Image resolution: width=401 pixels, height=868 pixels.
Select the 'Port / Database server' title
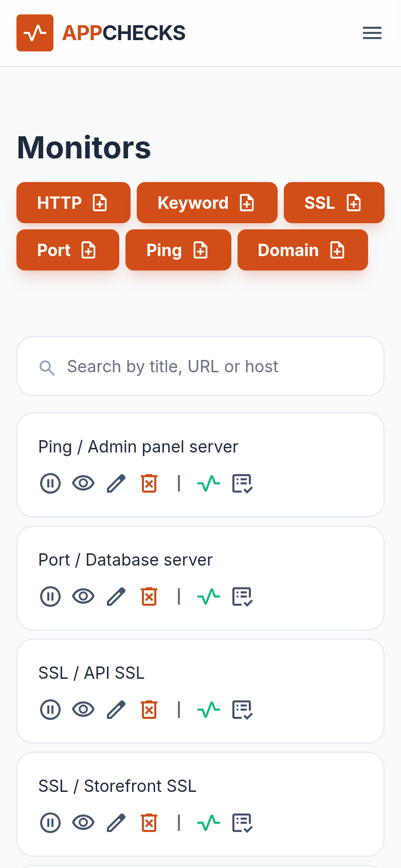coord(125,560)
